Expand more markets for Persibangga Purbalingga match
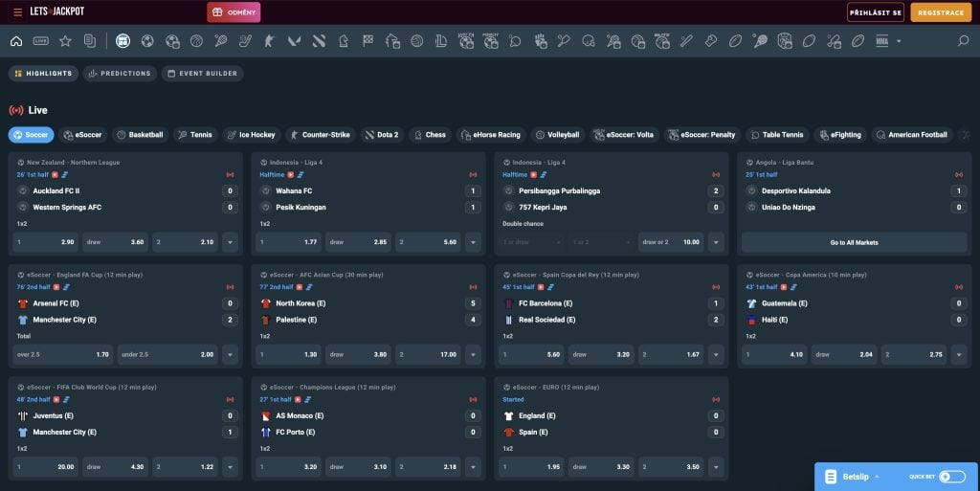Image resolution: width=980 pixels, height=491 pixels. [716, 242]
